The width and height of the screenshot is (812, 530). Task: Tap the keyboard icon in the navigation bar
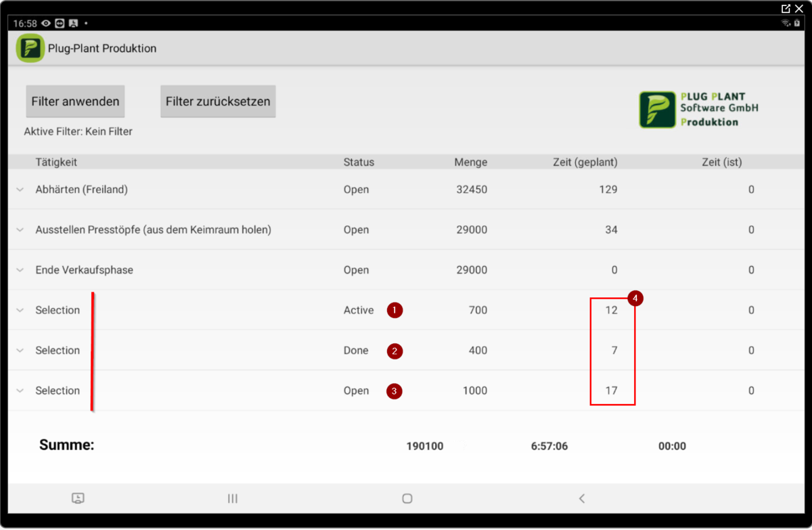[78, 498]
